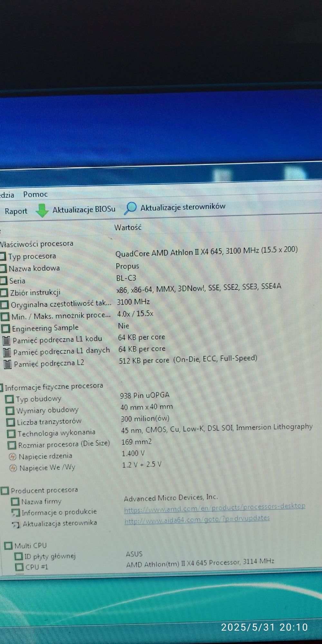Click the icon beside Seria
Screen dimensions: 322x644
click(4, 281)
